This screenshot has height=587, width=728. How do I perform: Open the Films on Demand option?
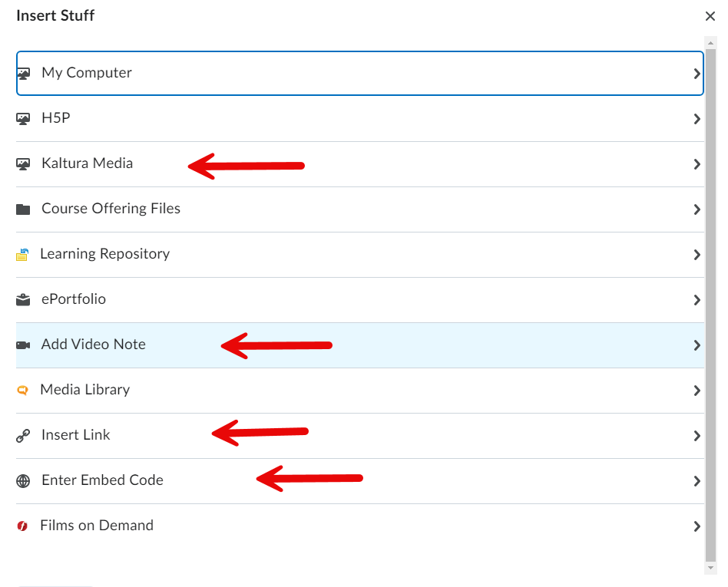click(x=97, y=526)
